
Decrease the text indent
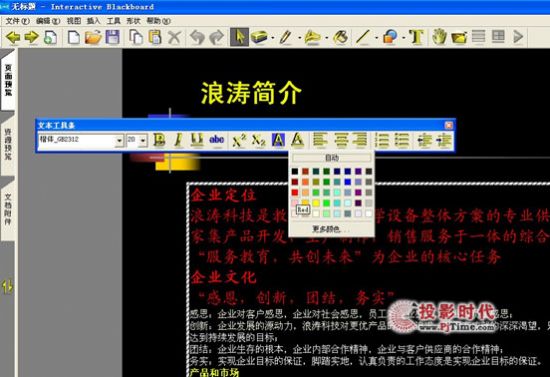click(424, 140)
